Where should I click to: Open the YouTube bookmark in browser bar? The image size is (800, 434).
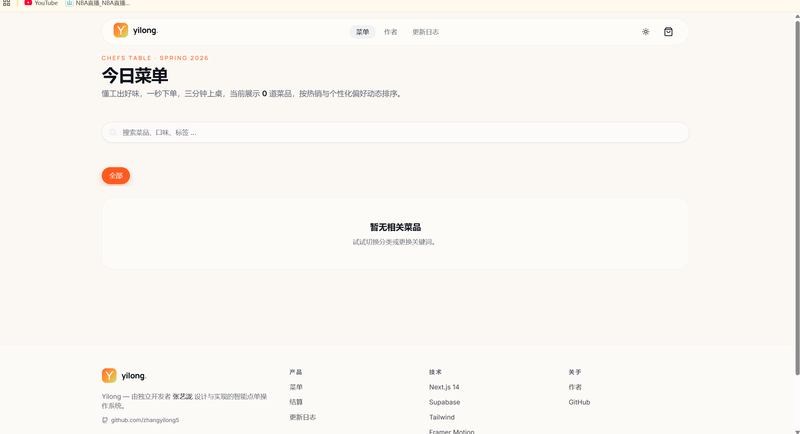click(41, 3)
